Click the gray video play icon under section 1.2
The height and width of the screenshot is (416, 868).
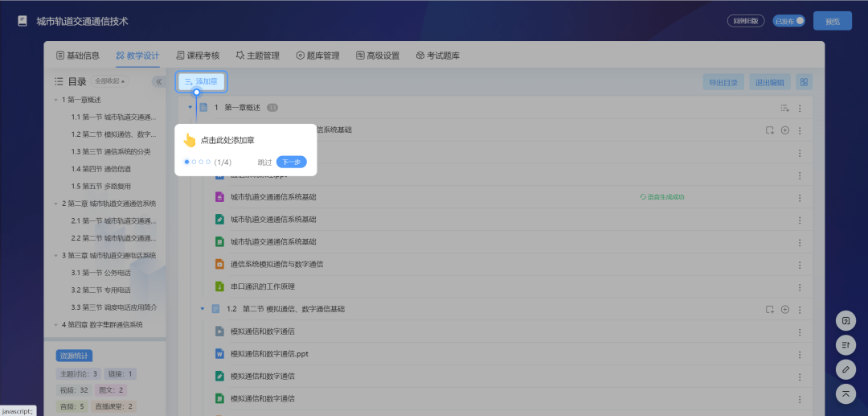pyautogui.click(x=219, y=332)
